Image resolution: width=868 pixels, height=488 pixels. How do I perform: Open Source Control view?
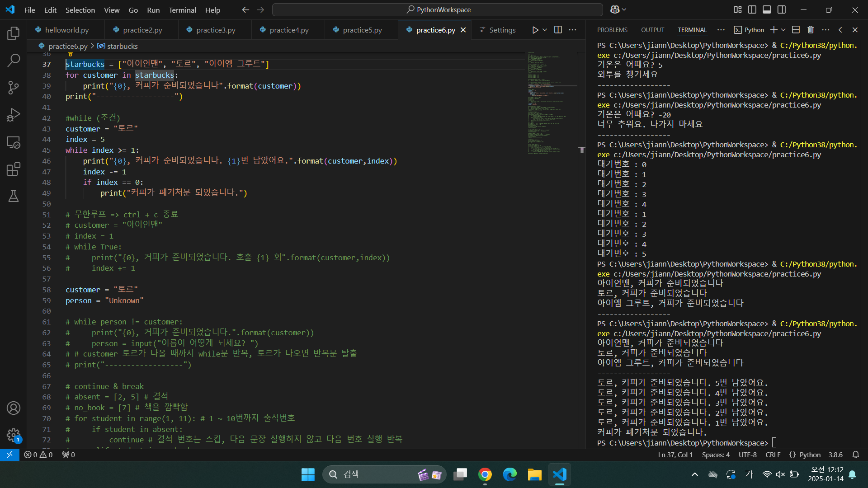14,87
